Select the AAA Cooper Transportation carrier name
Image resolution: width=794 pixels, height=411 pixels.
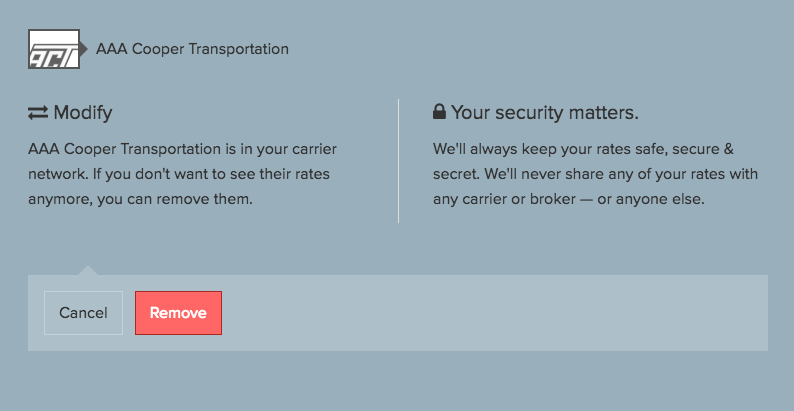click(x=192, y=49)
